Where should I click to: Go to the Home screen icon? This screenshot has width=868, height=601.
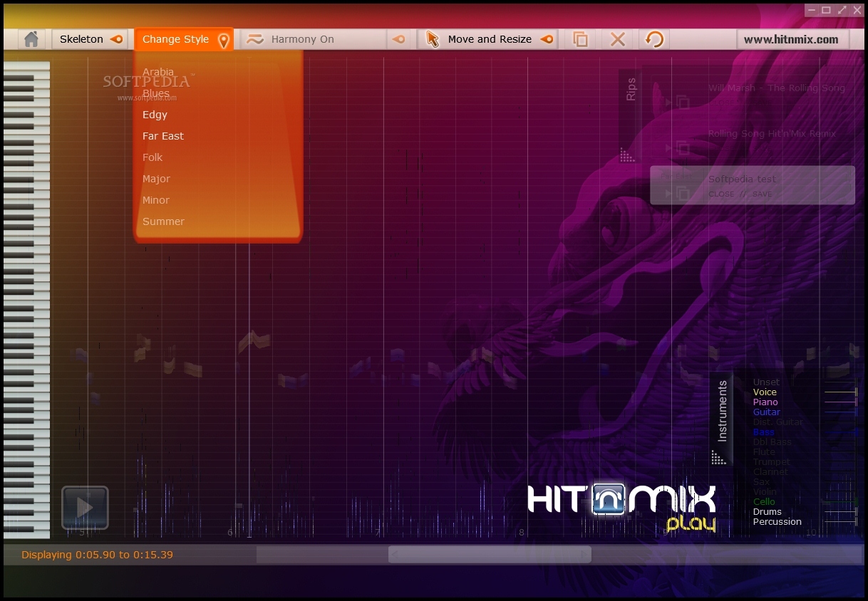point(31,39)
